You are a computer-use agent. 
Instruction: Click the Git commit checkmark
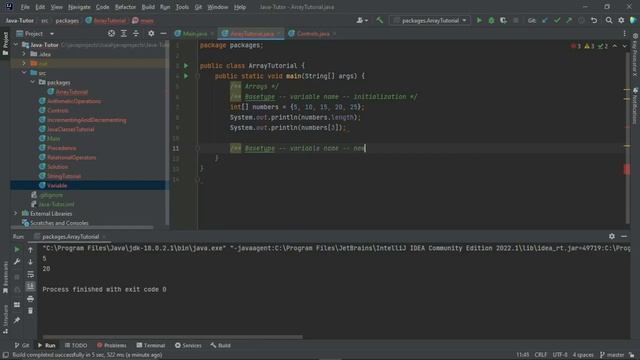tap(557, 20)
